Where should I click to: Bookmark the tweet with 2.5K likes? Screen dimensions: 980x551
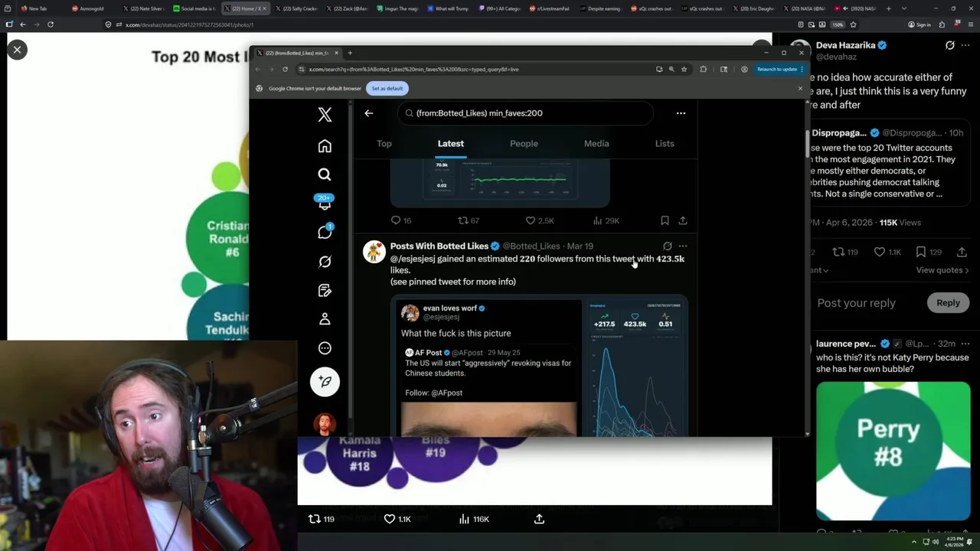pyautogui.click(x=665, y=220)
